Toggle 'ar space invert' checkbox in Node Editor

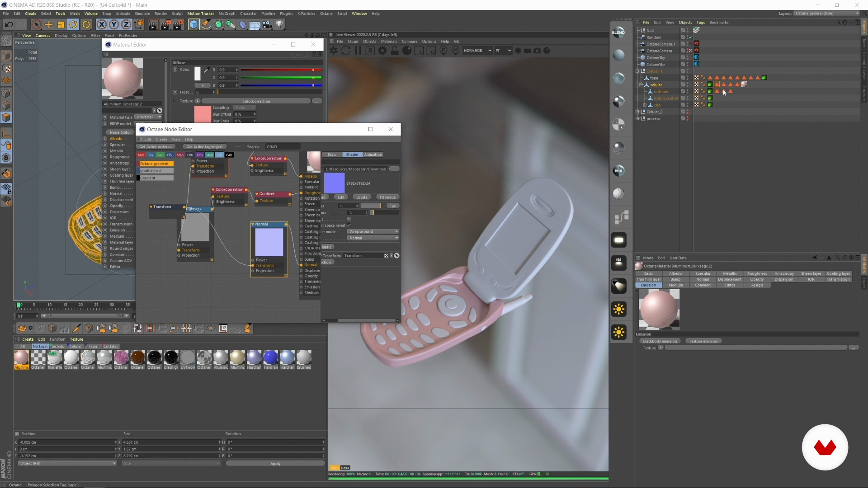tap(349, 225)
